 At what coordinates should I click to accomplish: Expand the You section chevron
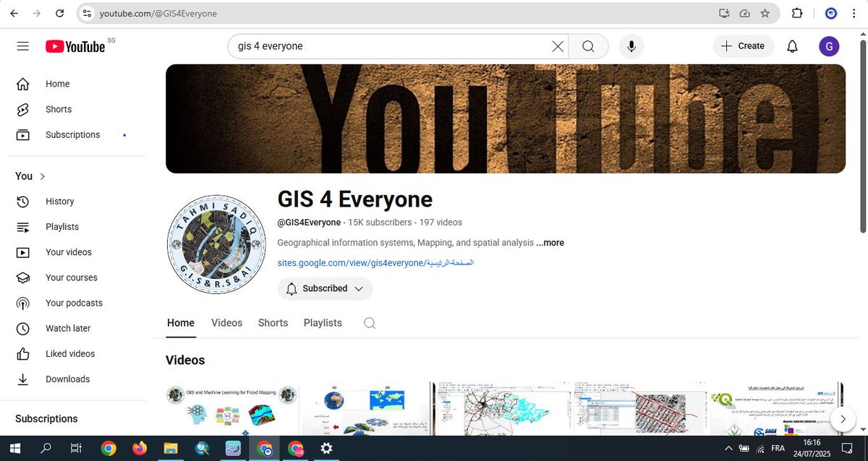point(43,176)
